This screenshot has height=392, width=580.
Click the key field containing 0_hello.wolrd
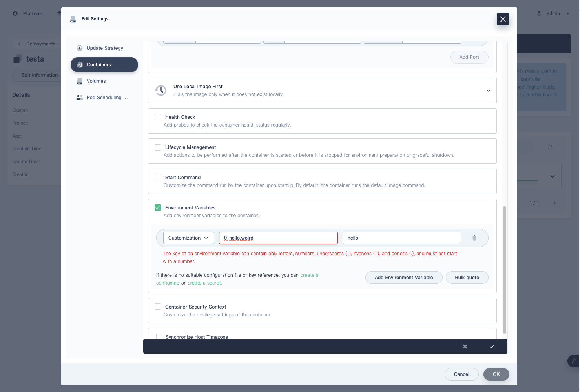pos(278,238)
